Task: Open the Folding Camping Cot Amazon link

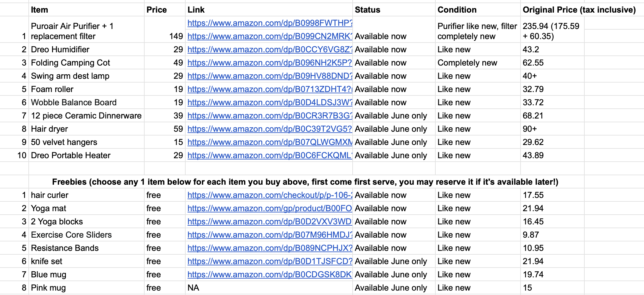Action: 270,63
